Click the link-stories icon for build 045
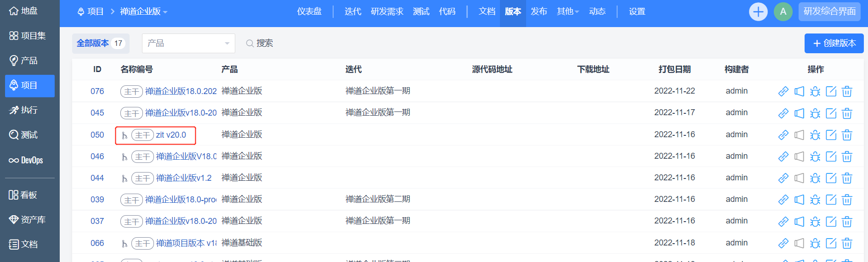Image resolution: width=868 pixels, height=262 pixels. coord(783,113)
